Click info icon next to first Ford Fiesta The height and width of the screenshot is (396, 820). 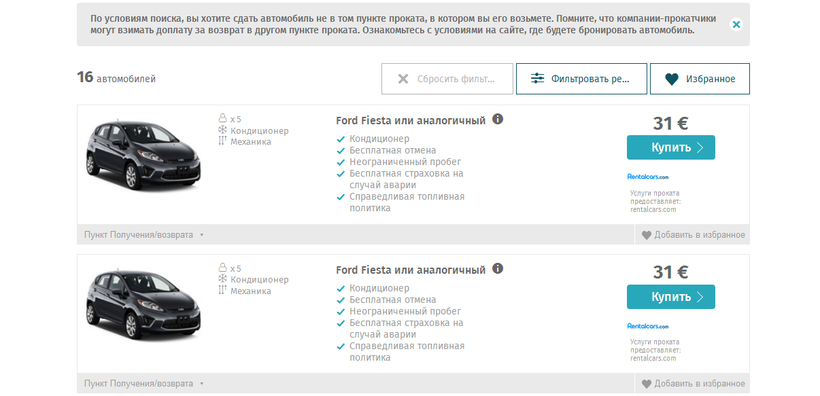point(498,119)
